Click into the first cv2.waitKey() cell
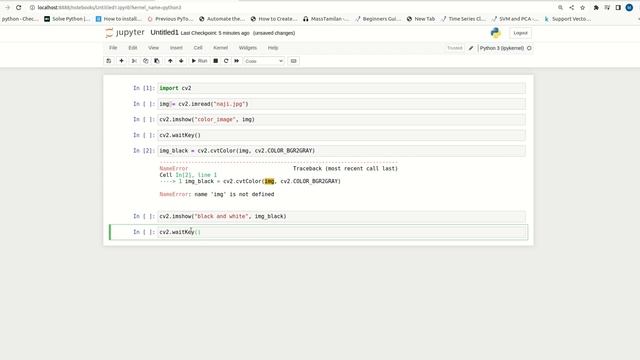640x360 pixels. [342, 135]
